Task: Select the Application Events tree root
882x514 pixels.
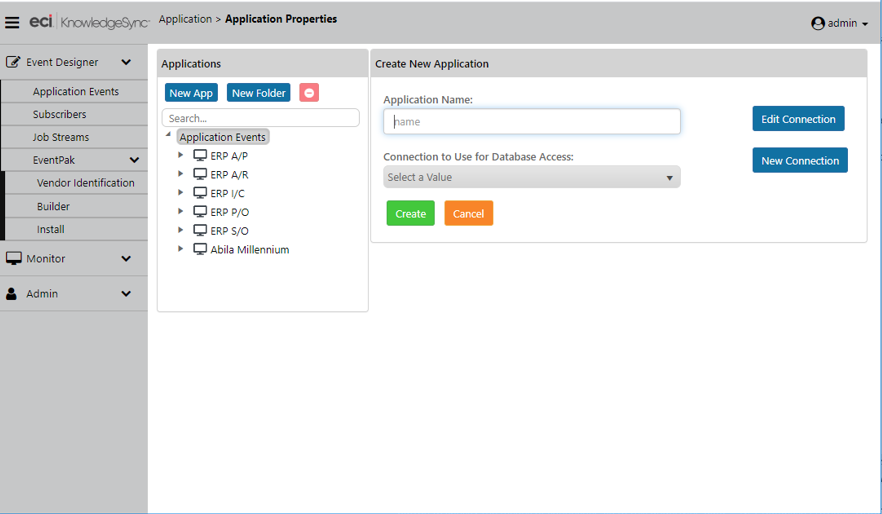Action: (223, 137)
